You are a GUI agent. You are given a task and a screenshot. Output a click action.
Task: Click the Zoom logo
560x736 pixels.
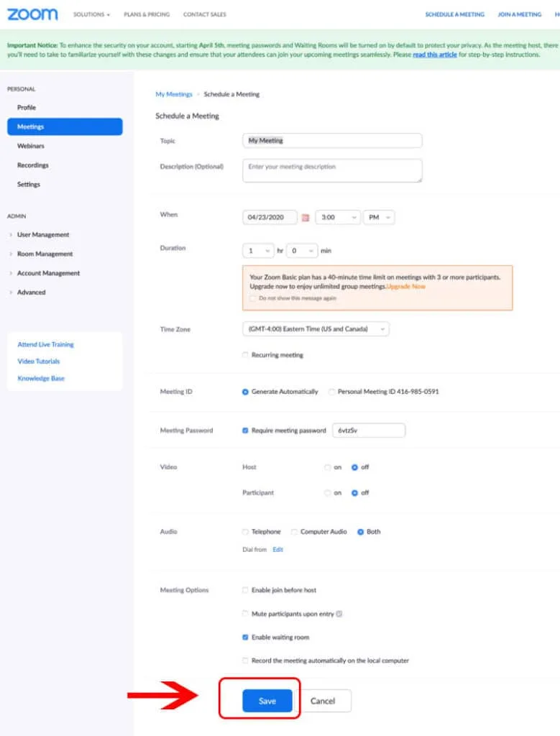32,14
